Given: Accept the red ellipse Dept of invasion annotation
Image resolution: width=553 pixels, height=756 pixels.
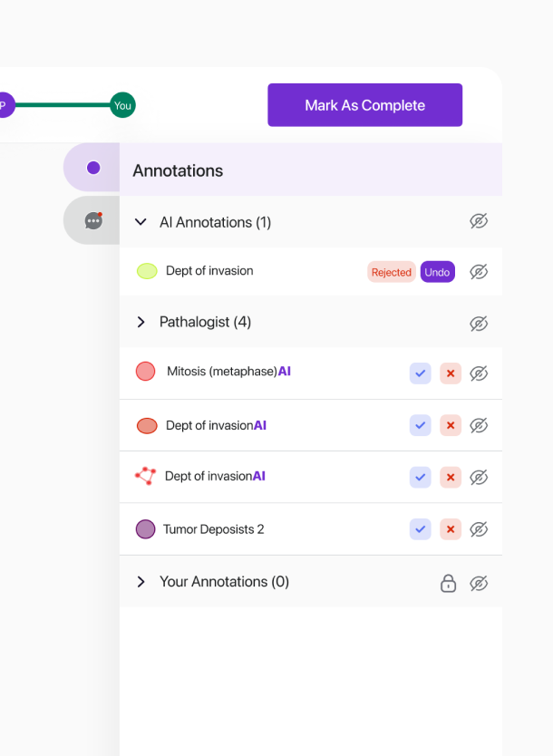Looking at the screenshot, I should (421, 425).
